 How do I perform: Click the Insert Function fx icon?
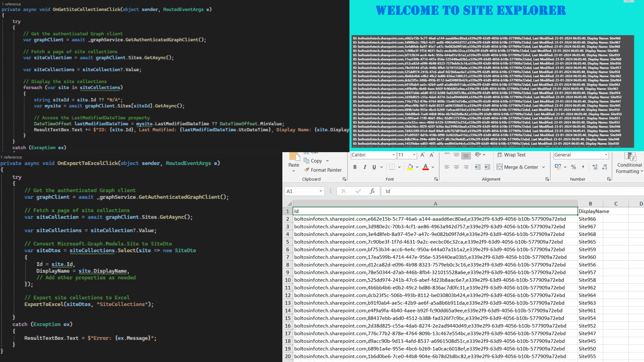[x=372, y=191]
